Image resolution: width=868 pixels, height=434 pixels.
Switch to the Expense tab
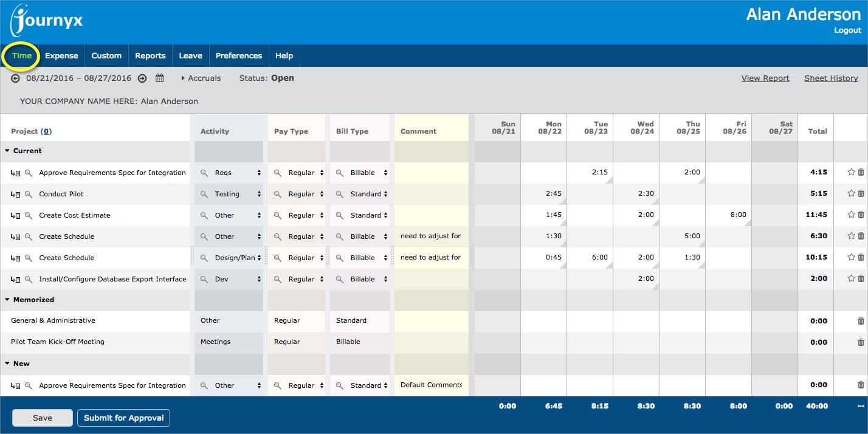(61, 55)
